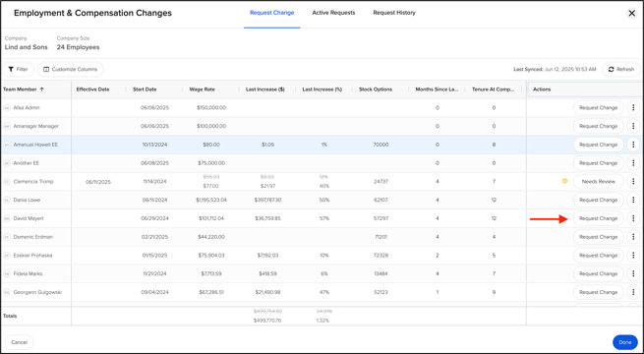Open the Request History tab
The image size is (644, 354).
pyautogui.click(x=394, y=13)
